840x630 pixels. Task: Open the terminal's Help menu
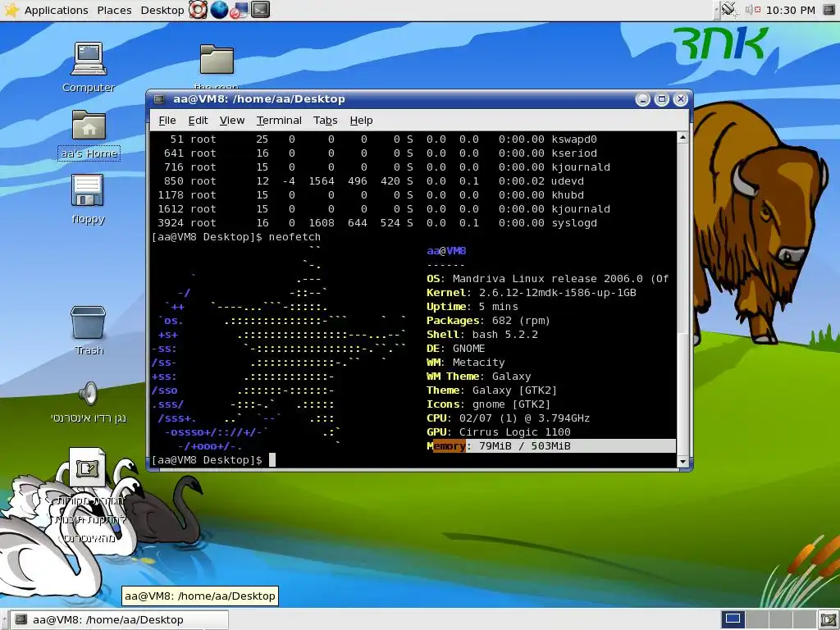(x=361, y=121)
